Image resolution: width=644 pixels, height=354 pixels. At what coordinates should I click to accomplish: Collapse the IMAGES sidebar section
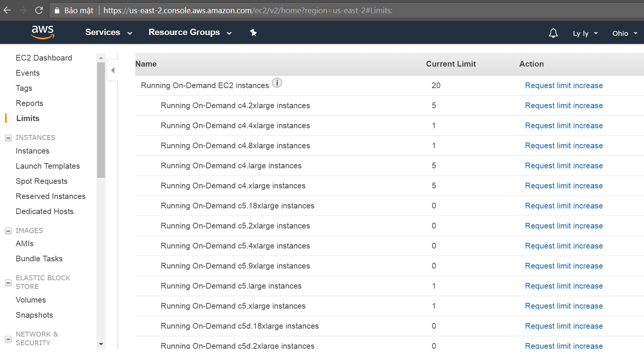(8, 231)
